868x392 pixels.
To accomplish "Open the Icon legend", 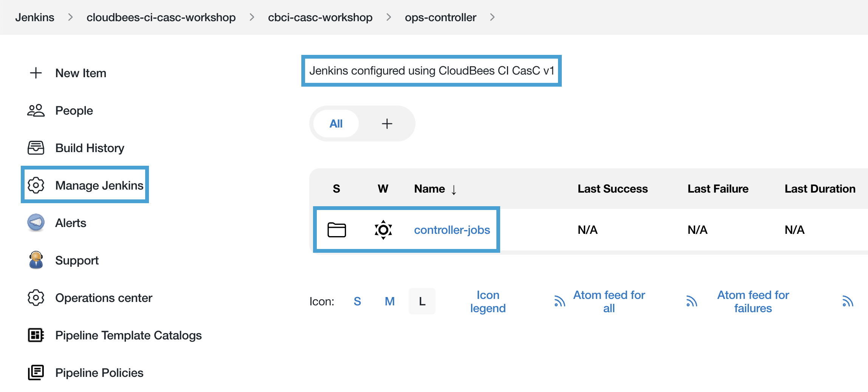I will [x=488, y=301].
